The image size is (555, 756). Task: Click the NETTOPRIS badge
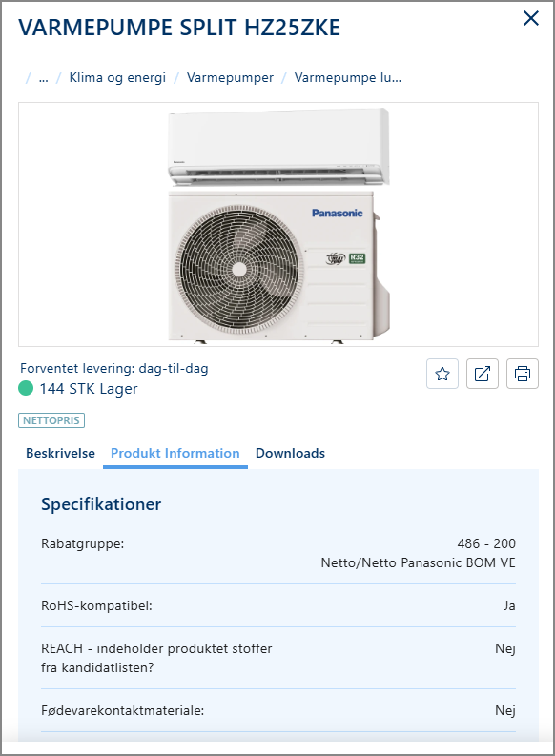(51, 420)
